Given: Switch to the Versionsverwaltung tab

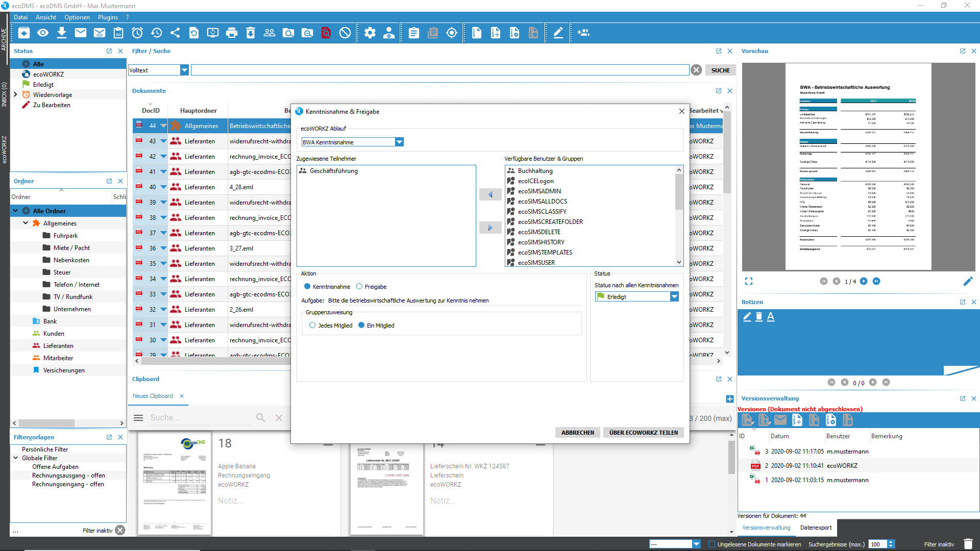Looking at the screenshot, I should pos(766,528).
